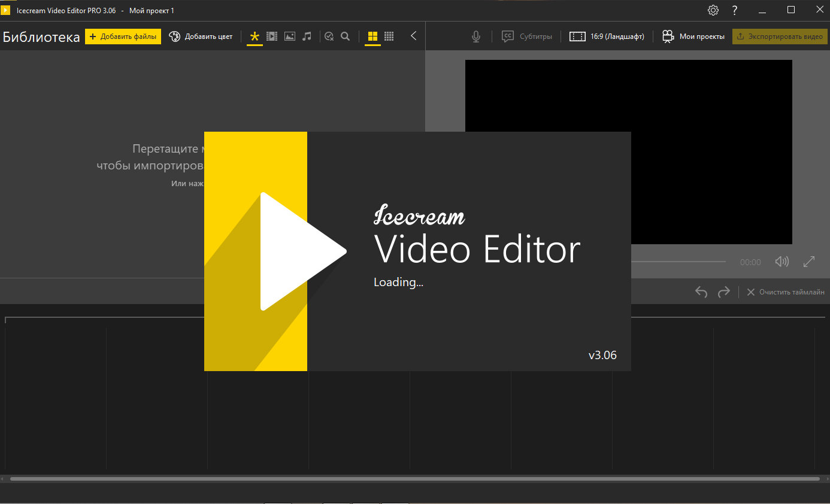Show all media with the star filter
The height and width of the screenshot is (504, 830).
pyautogui.click(x=255, y=37)
